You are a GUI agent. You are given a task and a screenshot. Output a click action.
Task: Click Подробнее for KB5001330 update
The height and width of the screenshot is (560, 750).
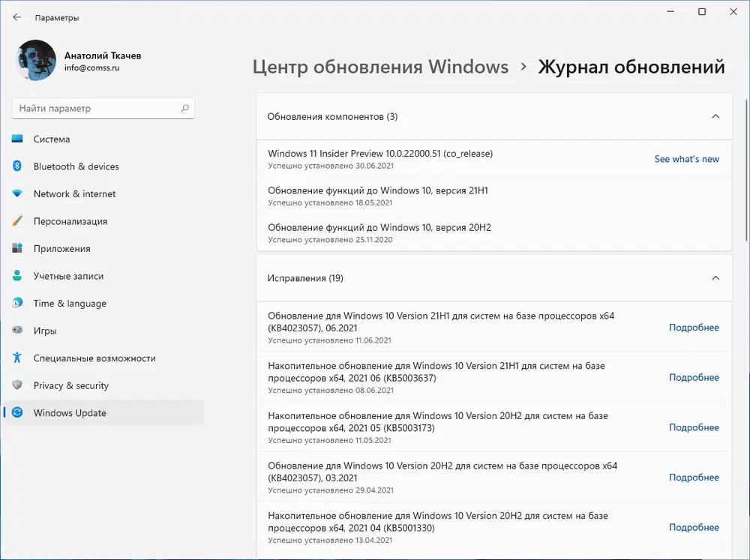pos(694,528)
